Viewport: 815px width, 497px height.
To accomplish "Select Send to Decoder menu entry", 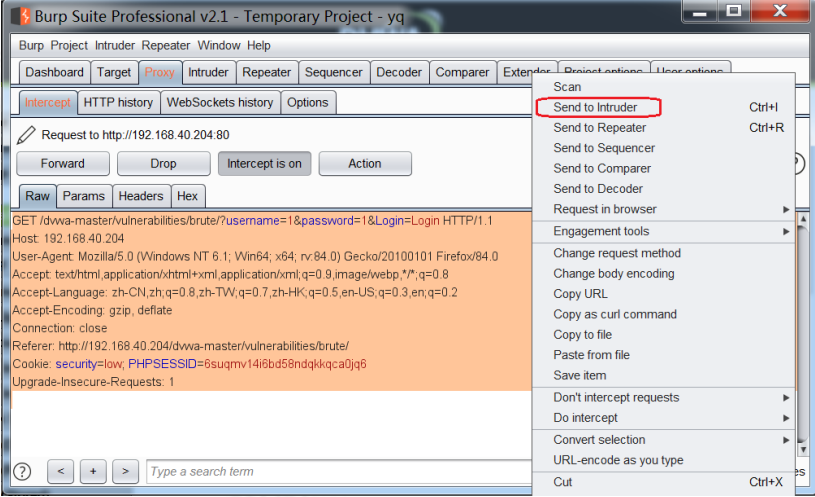I will [x=664, y=189].
